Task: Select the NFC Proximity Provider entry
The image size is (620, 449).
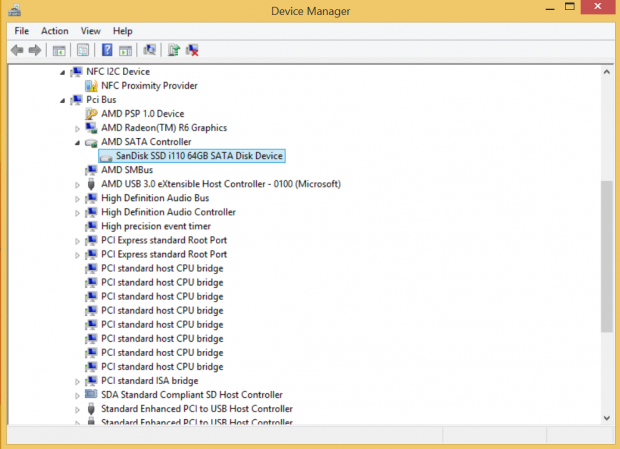Action: coord(149,86)
